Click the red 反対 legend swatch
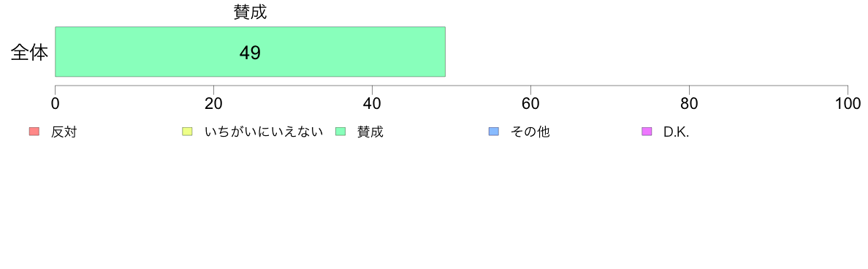This screenshot has width=868, height=269. coord(34,132)
